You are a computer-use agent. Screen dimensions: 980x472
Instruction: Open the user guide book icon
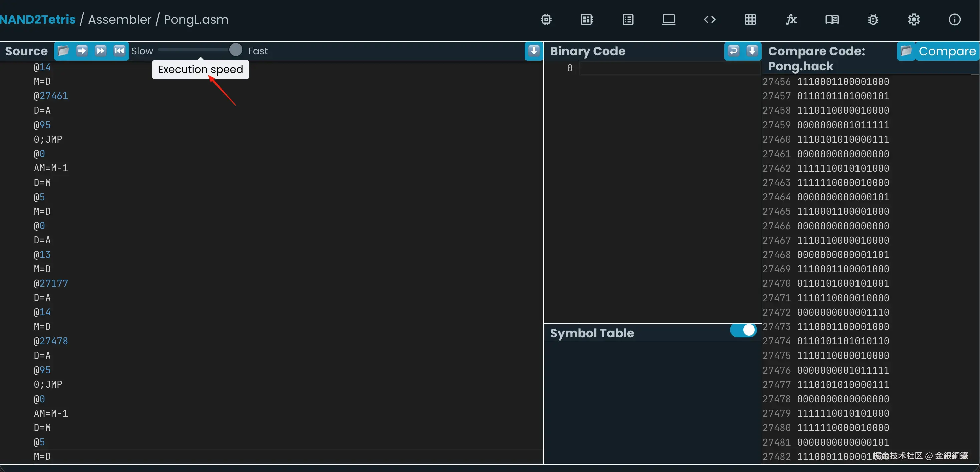coord(832,19)
